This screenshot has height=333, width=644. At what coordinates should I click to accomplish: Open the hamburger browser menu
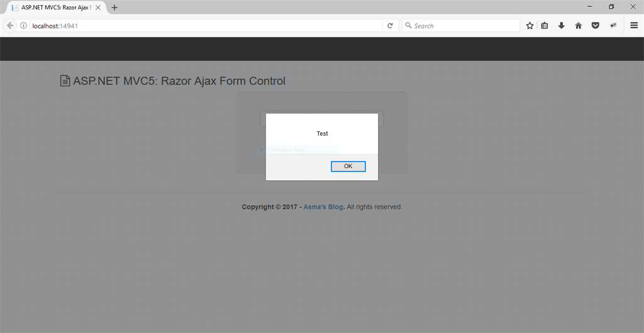pyautogui.click(x=634, y=25)
